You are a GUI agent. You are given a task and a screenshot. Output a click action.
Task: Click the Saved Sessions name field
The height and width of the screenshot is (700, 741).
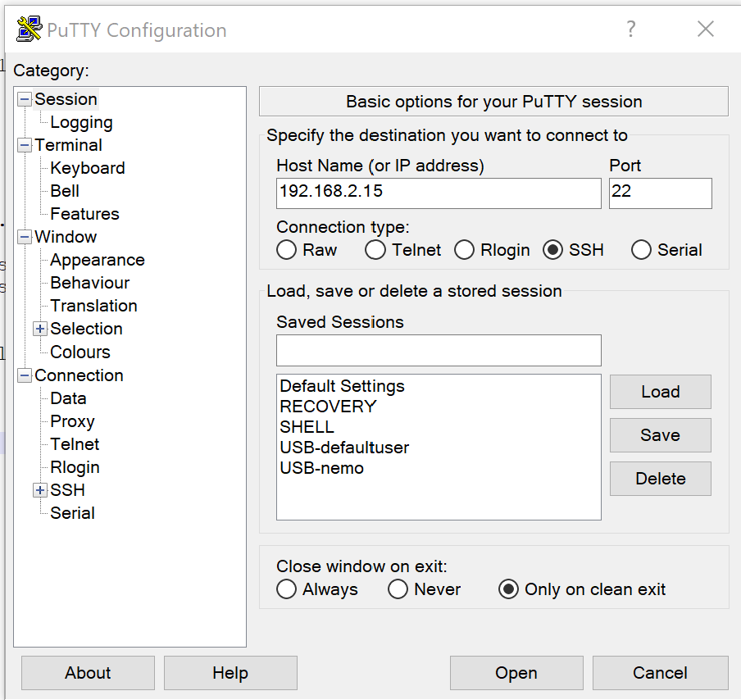click(x=439, y=350)
